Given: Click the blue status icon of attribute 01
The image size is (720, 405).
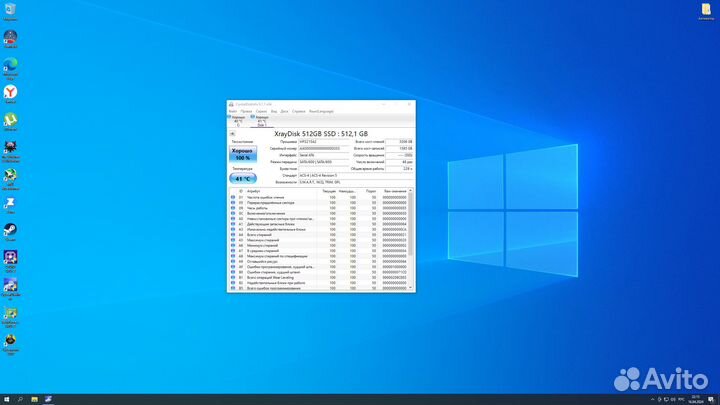Looking at the screenshot, I should pos(232,198).
